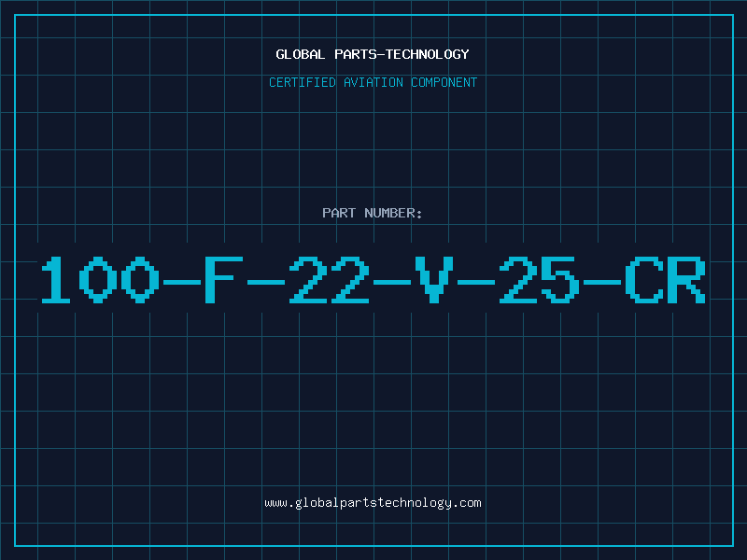Screen dimensions: 747x560
Task: Select the part number 100-F-22-V-25-CR
Action: pyautogui.click(x=373, y=279)
